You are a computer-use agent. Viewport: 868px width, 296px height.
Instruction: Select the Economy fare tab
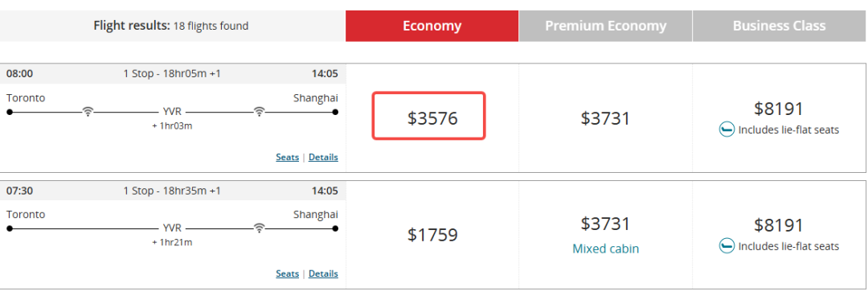[x=432, y=26]
